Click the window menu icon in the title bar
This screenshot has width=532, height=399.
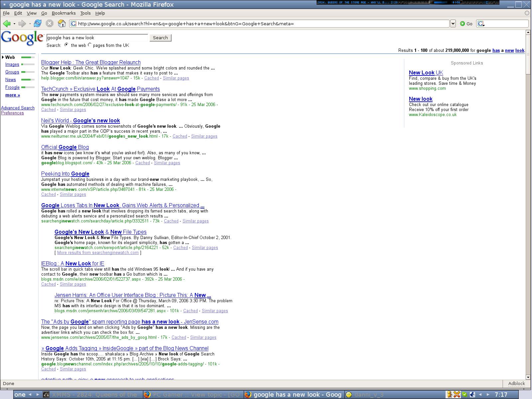4,4
